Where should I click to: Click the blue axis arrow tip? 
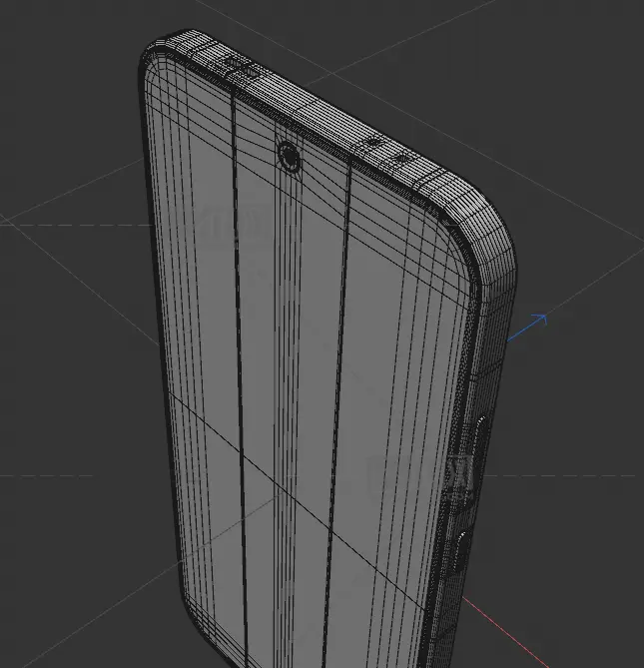pyautogui.click(x=542, y=320)
